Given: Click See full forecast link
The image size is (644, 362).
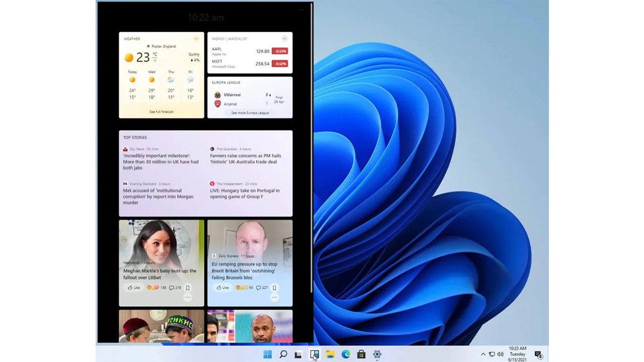Looking at the screenshot, I should [162, 112].
